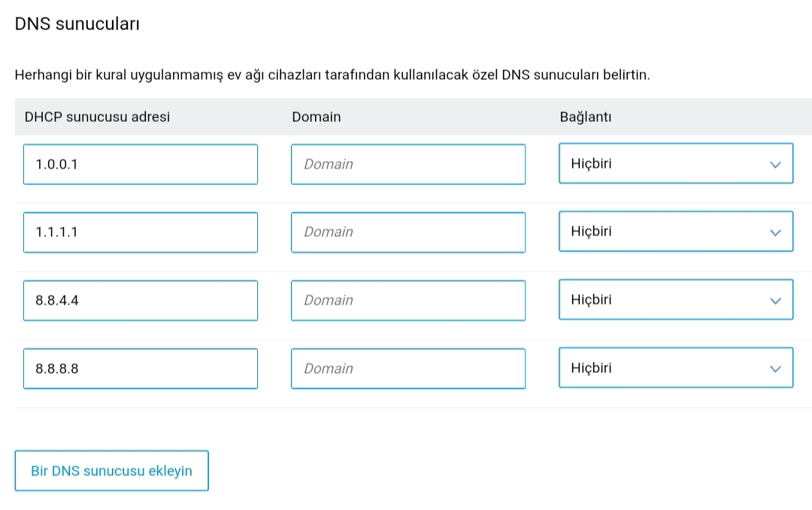This screenshot has width=812, height=510.
Task: Open the Bağlantı dropdown for 8.8.8.8
Action: pyautogui.click(x=676, y=368)
